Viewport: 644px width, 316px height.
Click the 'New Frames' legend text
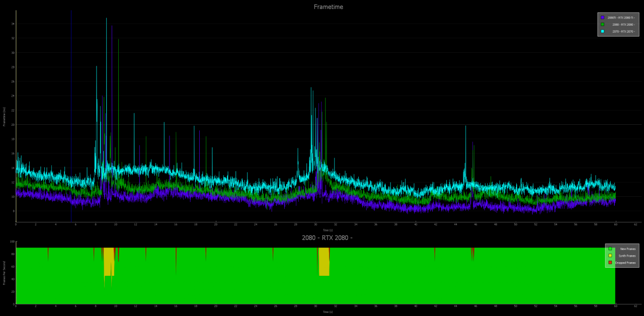(x=628, y=249)
